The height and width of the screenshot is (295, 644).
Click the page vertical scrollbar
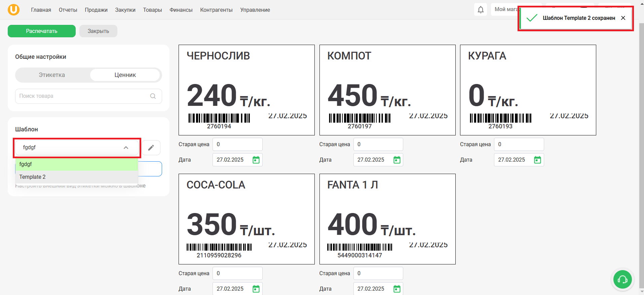tap(641, 156)
